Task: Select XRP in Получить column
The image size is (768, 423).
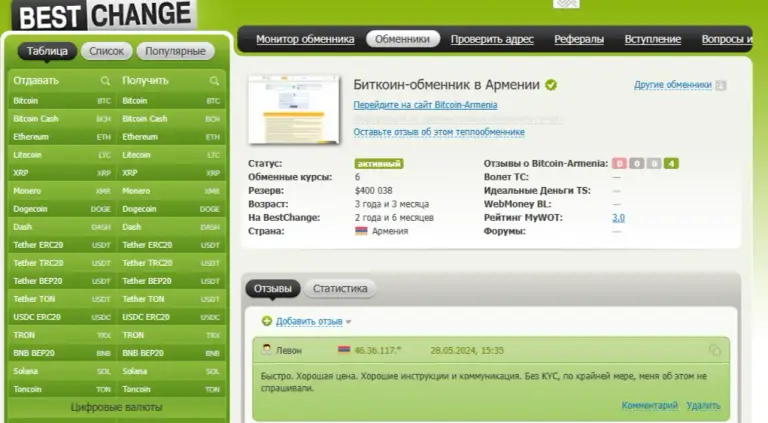Action: pyautogui.click(x=171, y=173)
